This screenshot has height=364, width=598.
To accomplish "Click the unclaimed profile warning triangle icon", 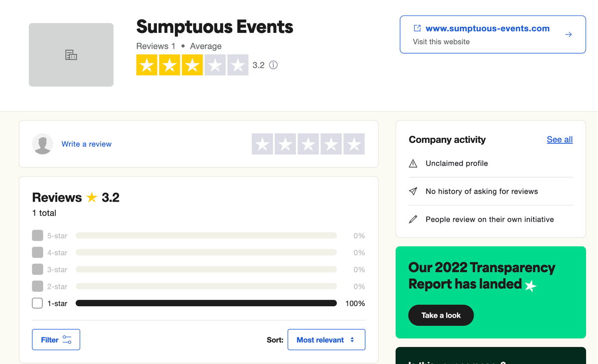I will 413,163.
